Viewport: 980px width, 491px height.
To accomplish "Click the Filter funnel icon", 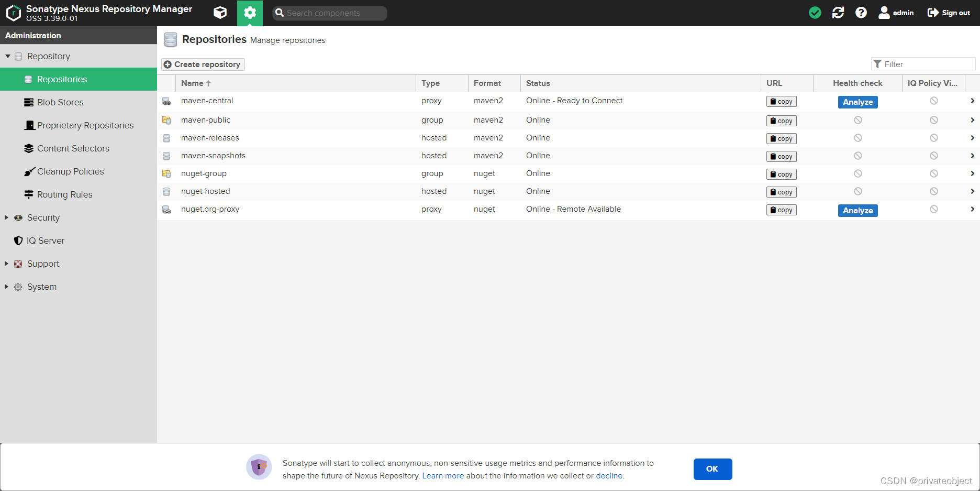I will (x=877, y=64).
